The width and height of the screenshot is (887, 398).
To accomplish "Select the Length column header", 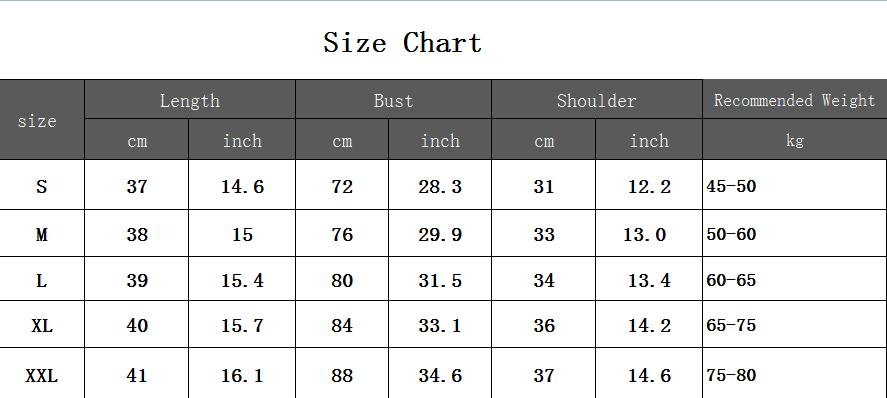I will tap(190, 101).
